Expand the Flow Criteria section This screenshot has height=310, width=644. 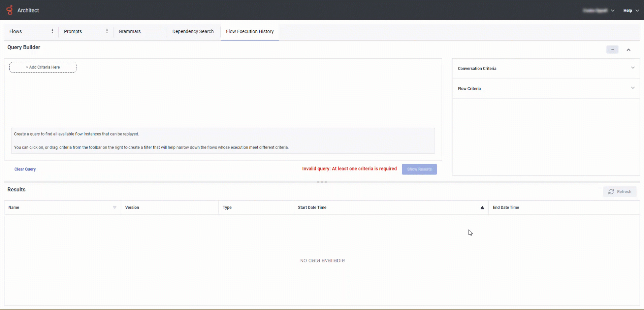pyautogui.click(x=633, y=88)
